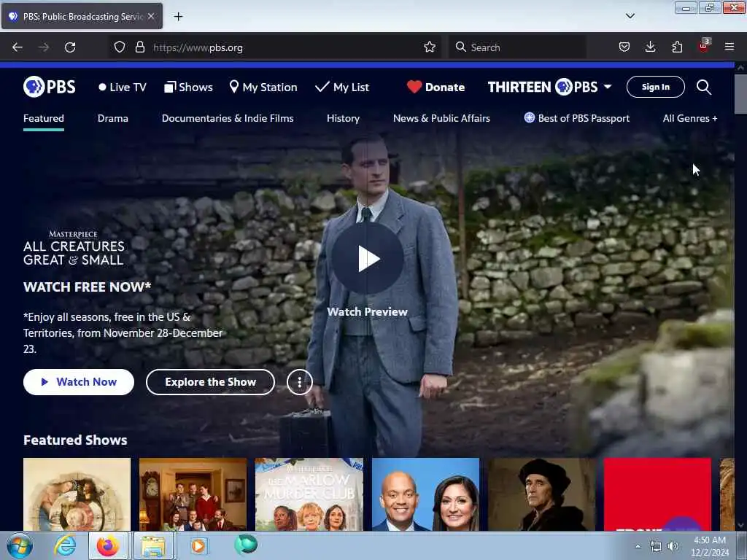Screen dimensions: 747x560
Task: Click the red uBlock extension icon
Action: (704, 46)
